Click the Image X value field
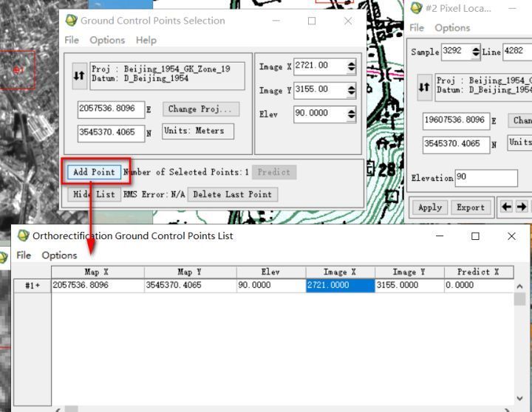The height and width of the screenshot is (412, 532). [x=320, y=66]
